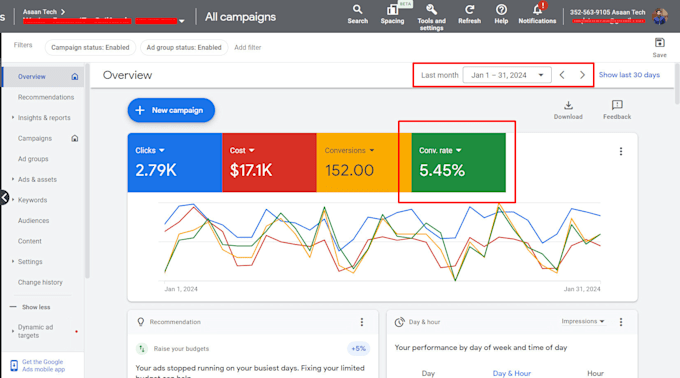Select Overview in the sidebar
680x378 pixels.
click(x=32, y=77)
